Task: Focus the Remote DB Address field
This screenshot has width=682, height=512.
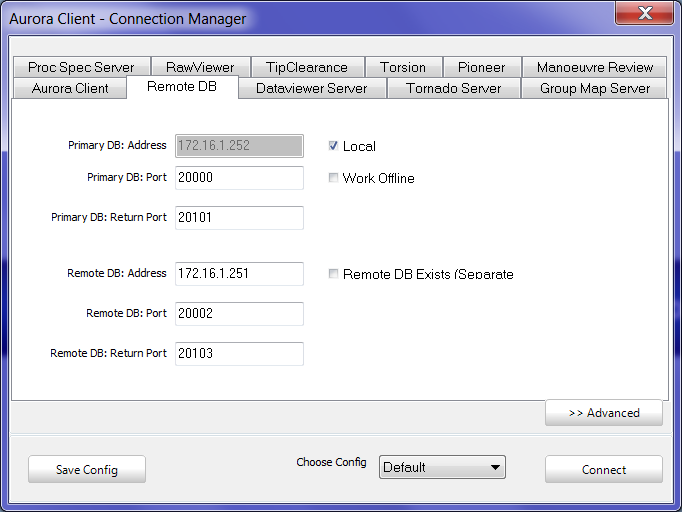Action: coord(239,274)
